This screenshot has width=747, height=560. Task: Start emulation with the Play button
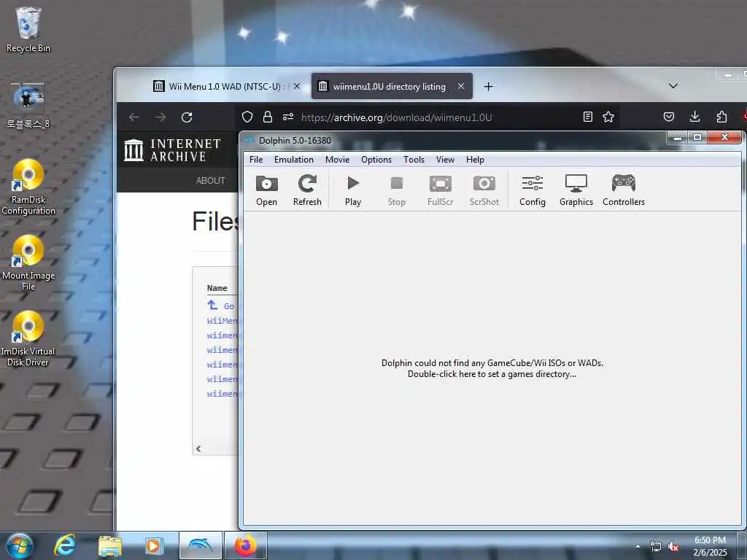(353, 190)
